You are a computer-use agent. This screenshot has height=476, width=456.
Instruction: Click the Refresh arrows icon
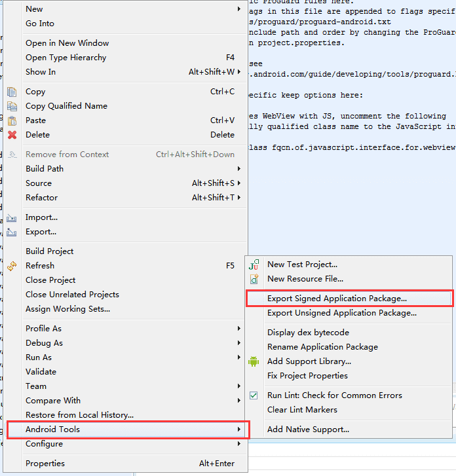pos(12,266)
